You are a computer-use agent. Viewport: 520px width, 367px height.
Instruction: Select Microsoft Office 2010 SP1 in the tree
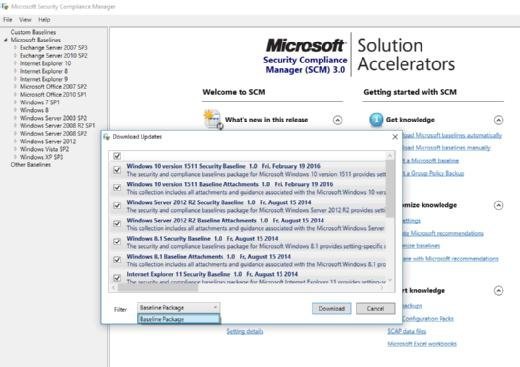[x=53, y=95]
